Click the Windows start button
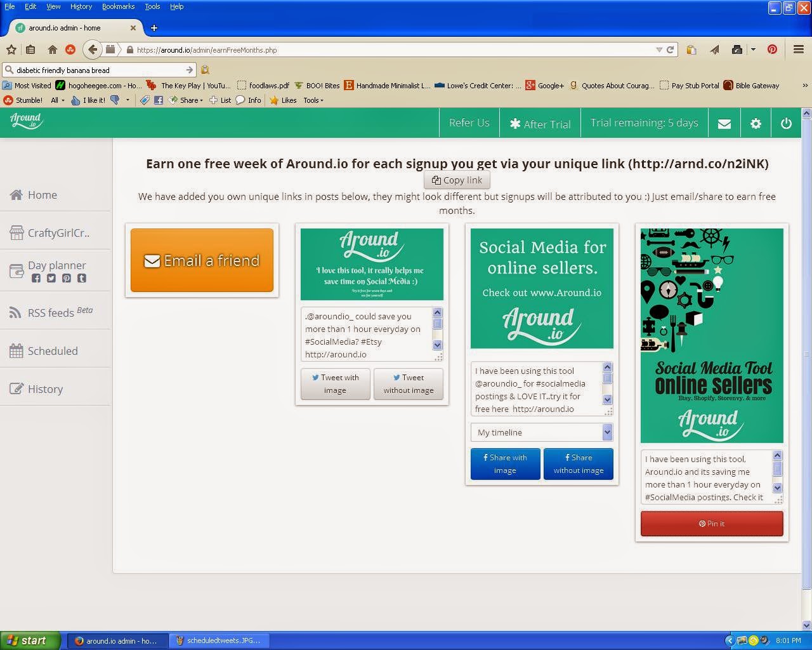812x650 pixels. pyautogui.click(x=30, y=640)
